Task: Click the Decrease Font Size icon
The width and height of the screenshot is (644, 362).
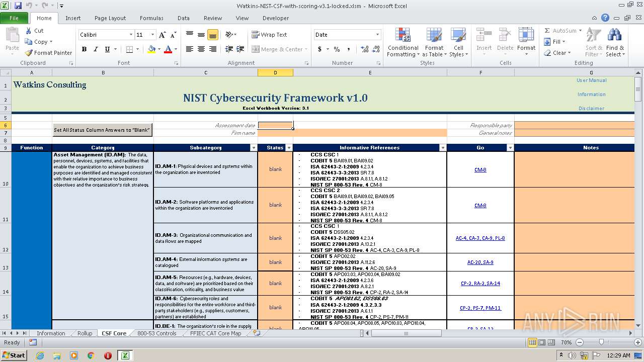Action: pyautogui.click(x=173, y=35)
